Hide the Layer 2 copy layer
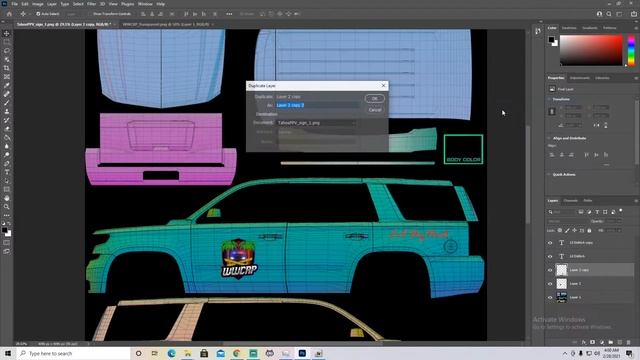This screenshot has height=360, width=640. [x=550, y=270]
